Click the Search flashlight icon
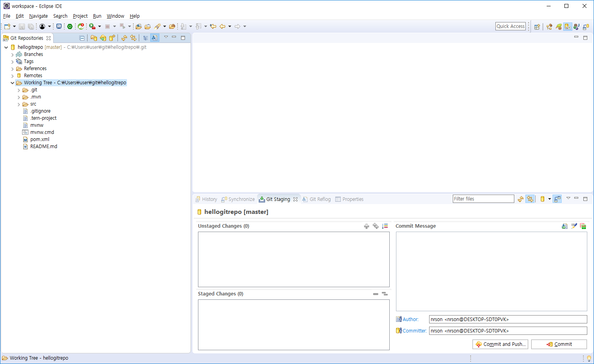 (x=157, y=26)
